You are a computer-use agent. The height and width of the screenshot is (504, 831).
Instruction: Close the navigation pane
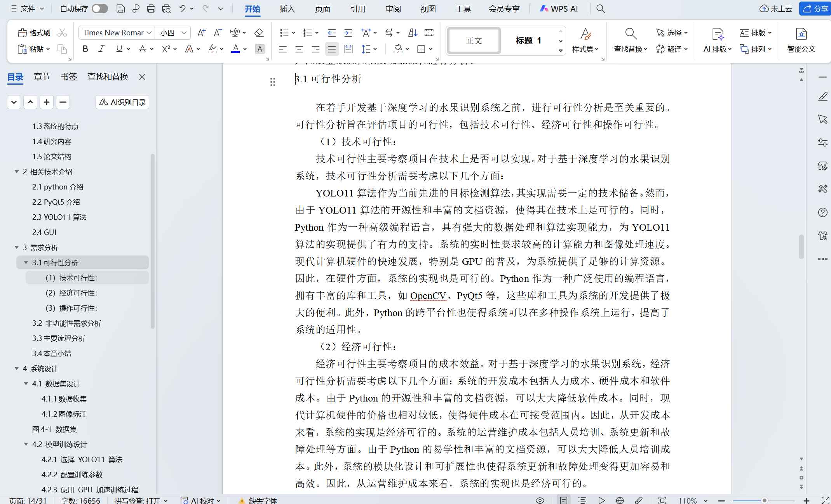tap(142, 77)
